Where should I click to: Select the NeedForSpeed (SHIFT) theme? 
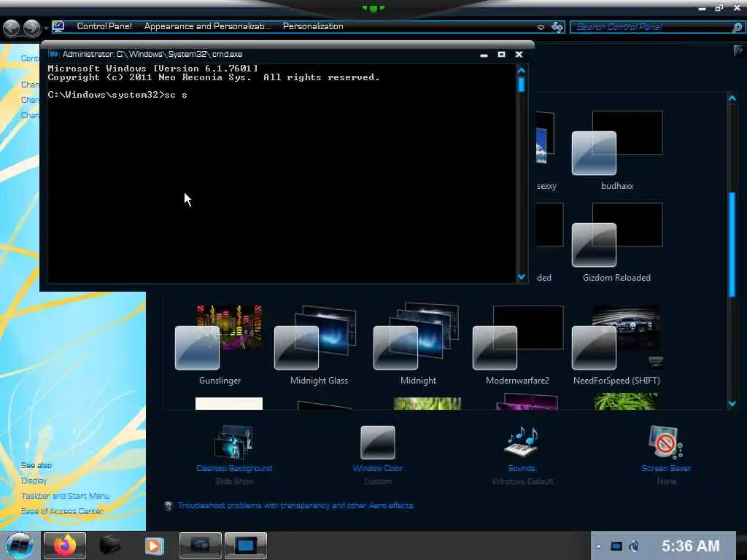[x=616, y=345]
